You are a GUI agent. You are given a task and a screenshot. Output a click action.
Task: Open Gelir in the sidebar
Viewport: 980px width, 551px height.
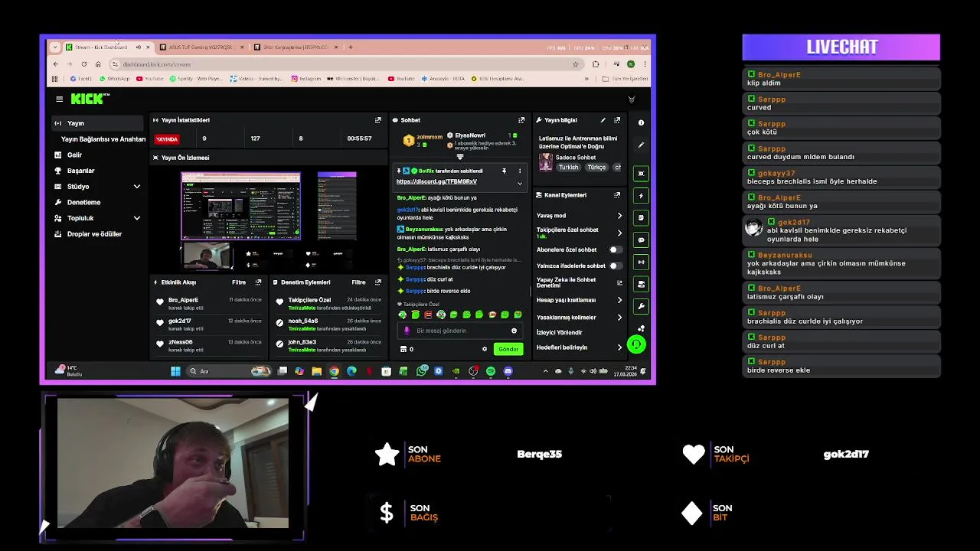pyautogui.click(x=74, y=155)
